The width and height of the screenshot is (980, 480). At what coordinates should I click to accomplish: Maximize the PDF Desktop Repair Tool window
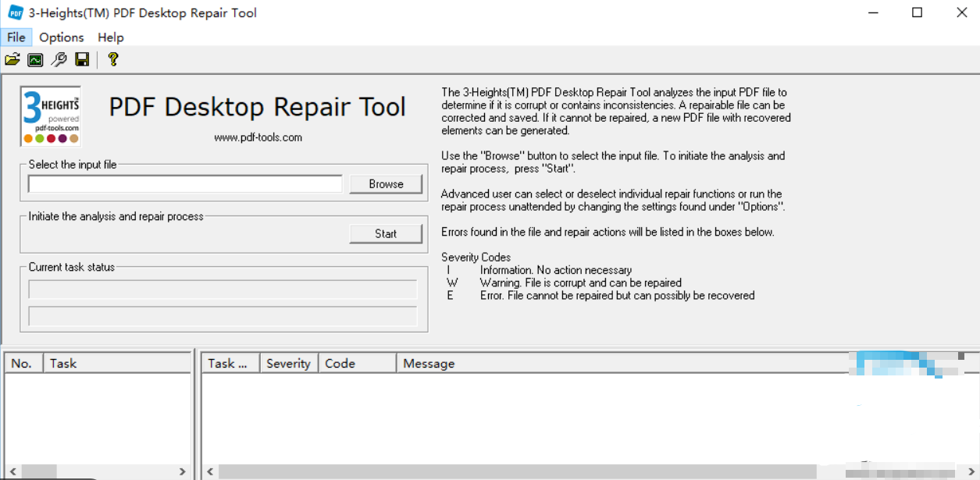(918, 12)
